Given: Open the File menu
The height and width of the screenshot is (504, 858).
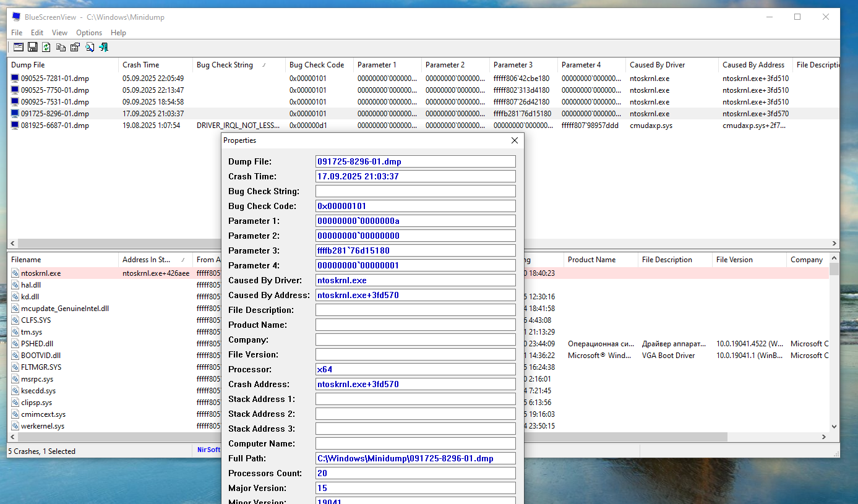Looking at the screenshot, I should (17, 33).
